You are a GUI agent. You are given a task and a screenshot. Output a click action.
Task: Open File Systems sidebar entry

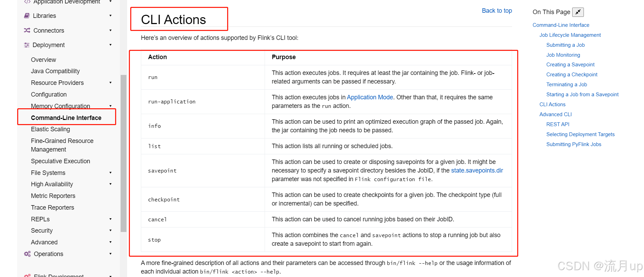48,173
